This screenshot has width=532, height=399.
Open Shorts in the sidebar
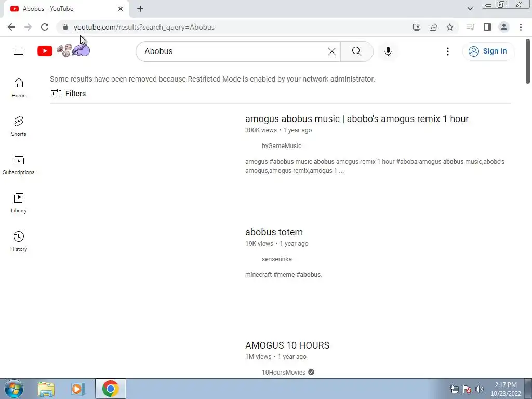click(x=19, y=126)
